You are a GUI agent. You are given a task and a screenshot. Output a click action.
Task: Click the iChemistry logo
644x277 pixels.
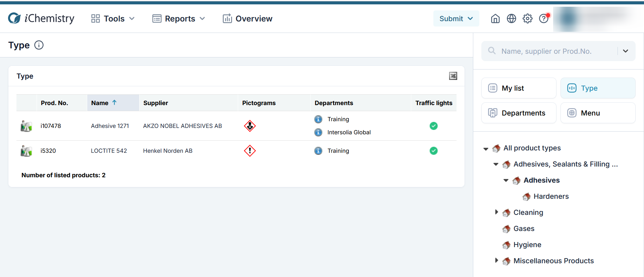click(x=41, y=18)
